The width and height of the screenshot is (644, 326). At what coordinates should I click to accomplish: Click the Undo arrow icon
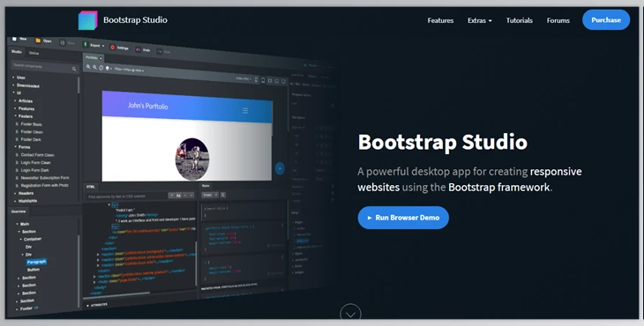138,49
